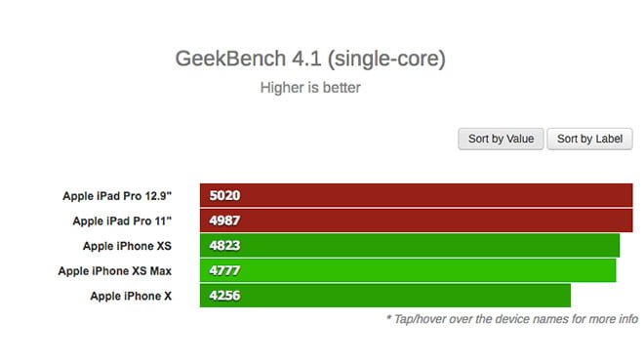Click the GeekBench 4.1 (single-core) title
Screen dimensions: 644x362
click(310, 59)
